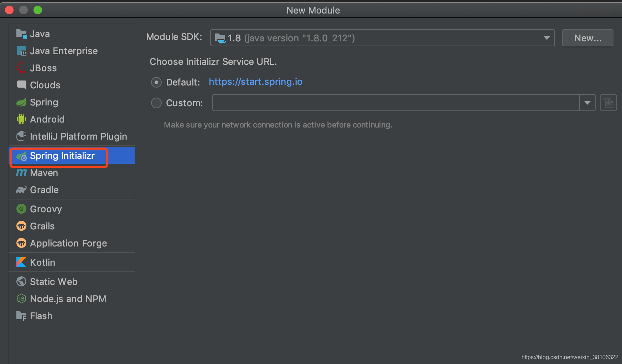622x364 pixels.
Task: Select the Default service URL radio button
Action: pyautogui.click(x=156, y=82)
